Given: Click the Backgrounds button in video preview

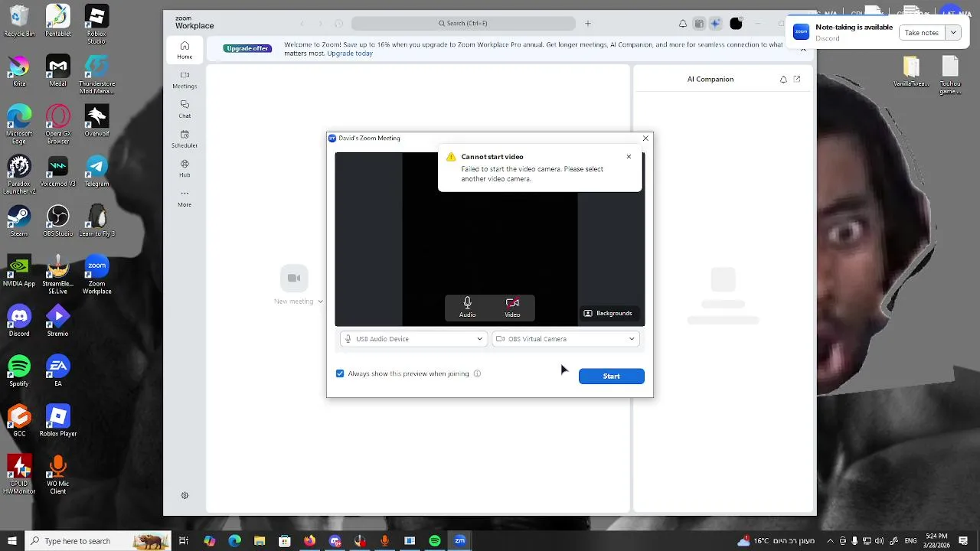Looking at the screenshot, I should click(x=608, y=313).
